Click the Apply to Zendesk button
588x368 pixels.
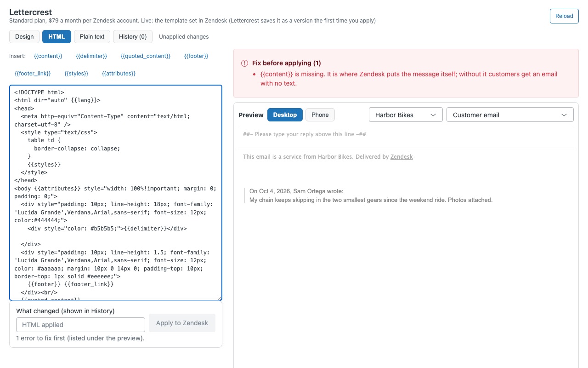click(x=182, y=323)
